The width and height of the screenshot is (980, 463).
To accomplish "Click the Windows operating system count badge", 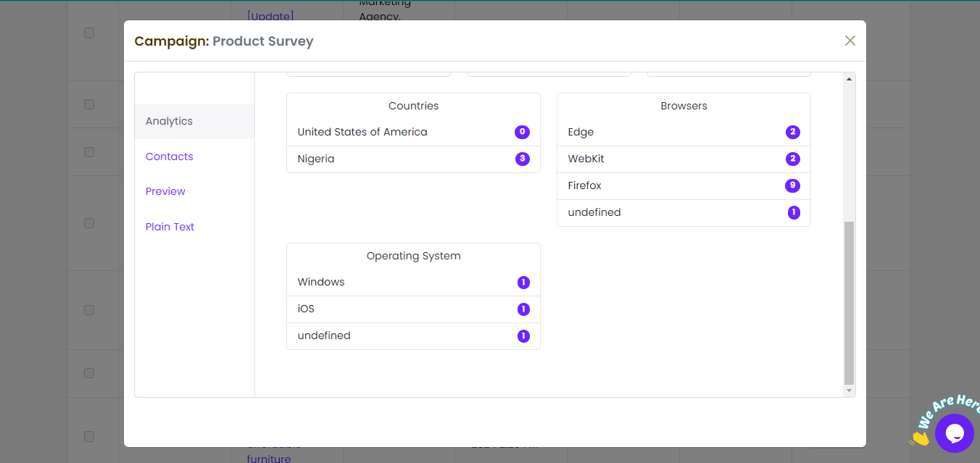I will tap(523, 283).
